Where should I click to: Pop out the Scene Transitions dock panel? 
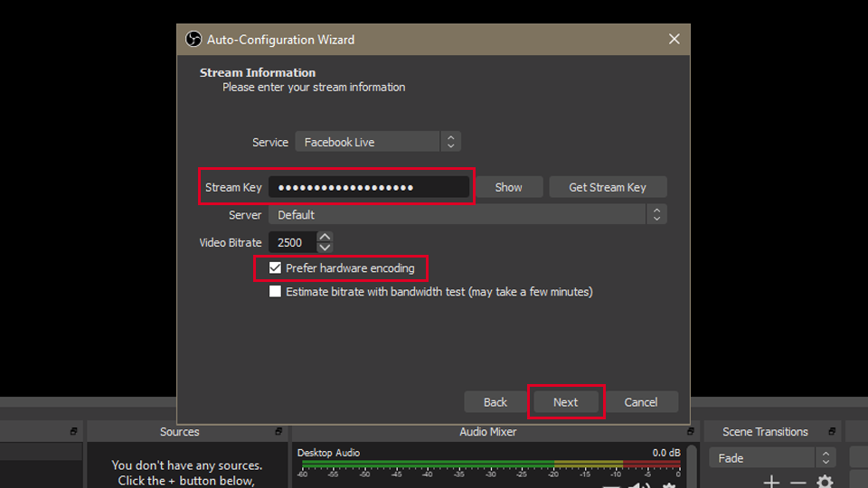pos(832,431)
